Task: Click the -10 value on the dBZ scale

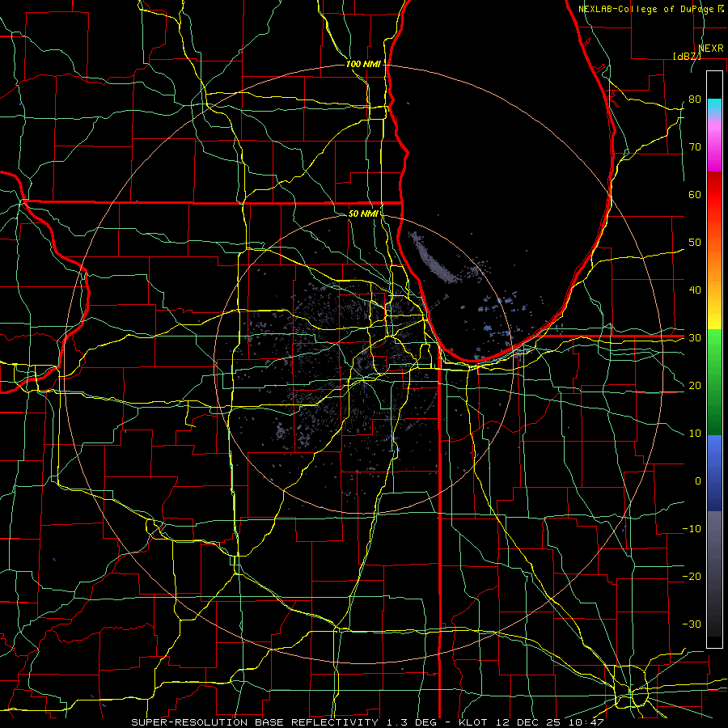Action: [692, 529]
